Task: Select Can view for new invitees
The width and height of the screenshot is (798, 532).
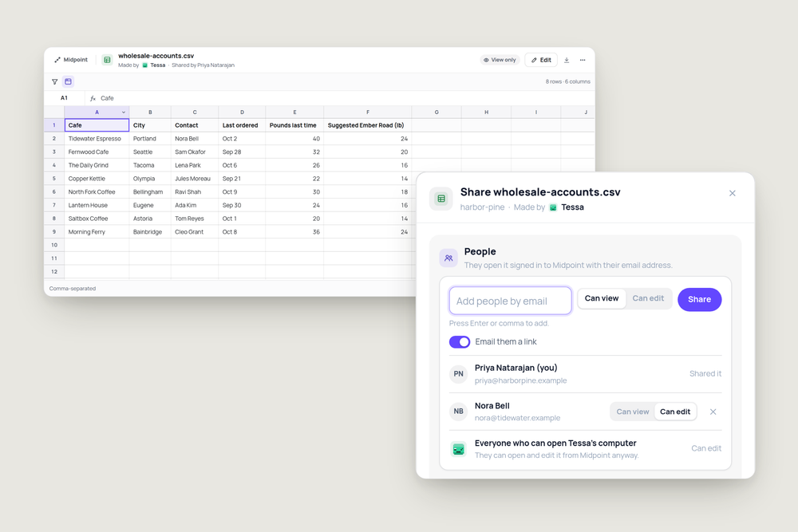Action: pyautogui.click(x=602, y=298)
